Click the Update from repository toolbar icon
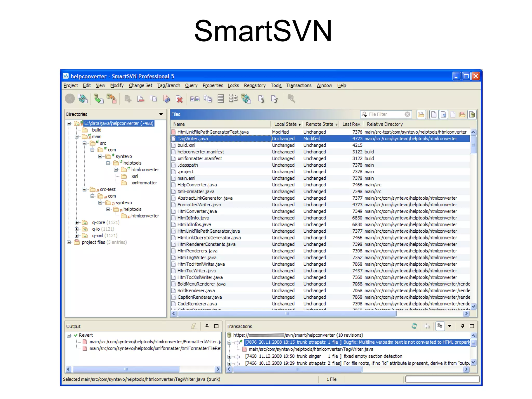Viewport: 532px width, 399px height. (98, 99)
